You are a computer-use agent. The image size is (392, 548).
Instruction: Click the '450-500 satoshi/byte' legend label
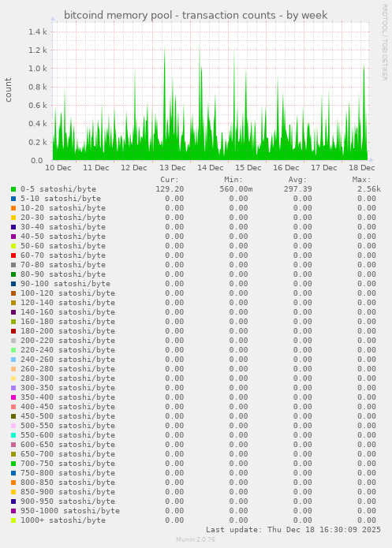click(68, 416)
